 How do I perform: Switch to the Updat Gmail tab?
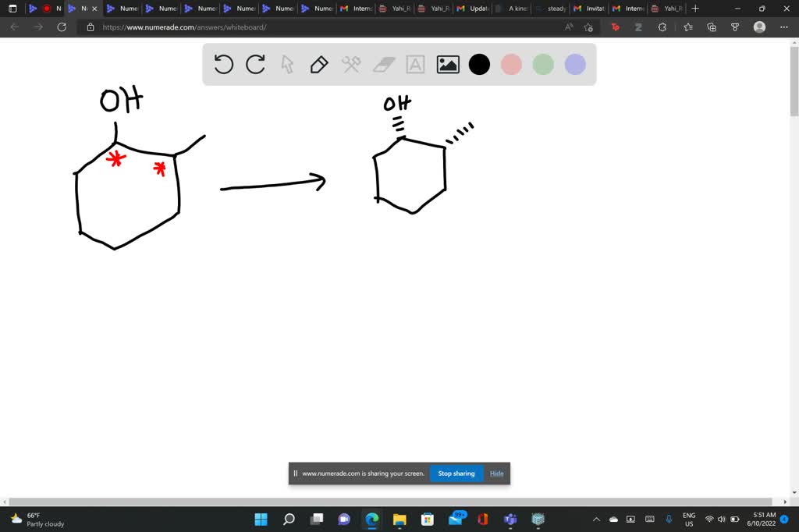click(x=473, y=9)
